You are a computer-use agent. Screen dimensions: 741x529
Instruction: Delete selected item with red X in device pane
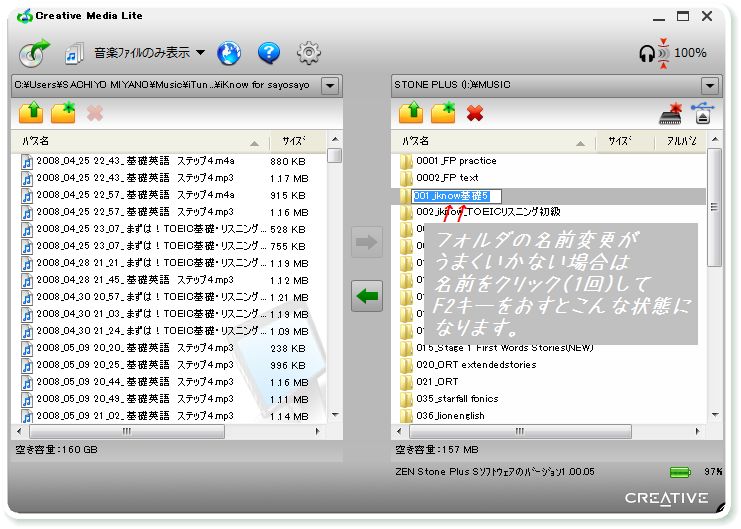475,113
